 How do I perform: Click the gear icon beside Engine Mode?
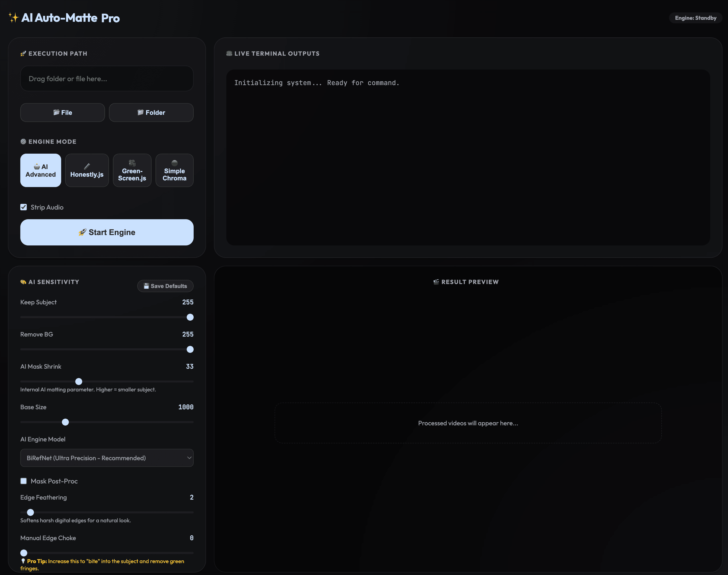[23, 141]
